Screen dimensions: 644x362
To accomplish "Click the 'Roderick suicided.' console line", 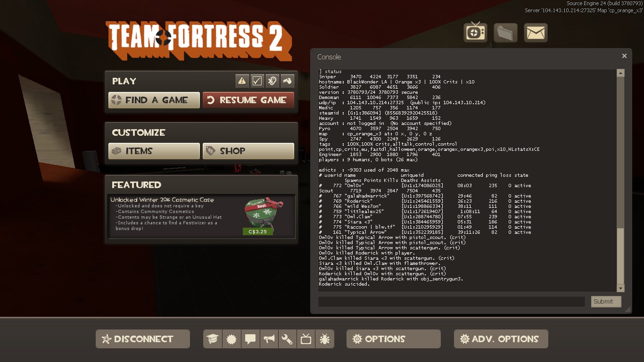I will coord(344,284).
